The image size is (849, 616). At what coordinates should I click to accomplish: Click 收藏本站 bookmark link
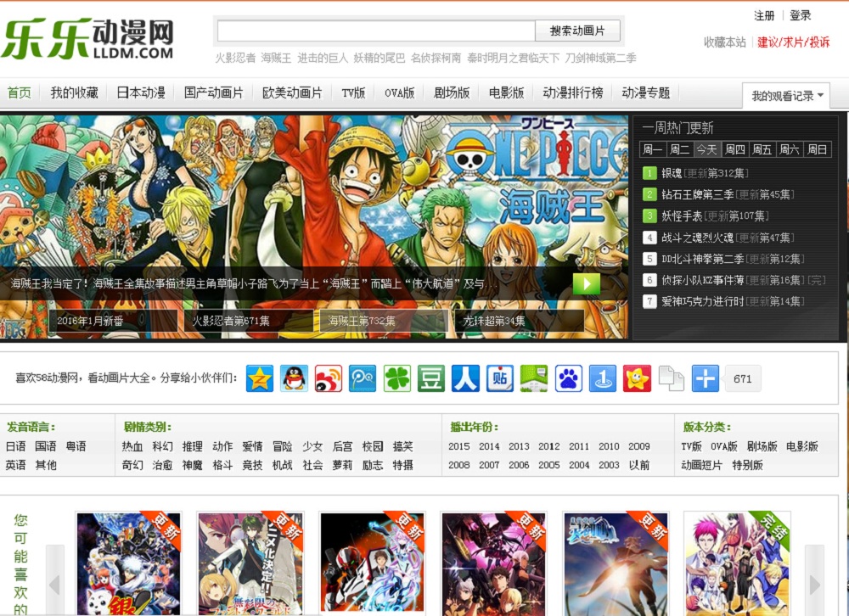[724, 42]
